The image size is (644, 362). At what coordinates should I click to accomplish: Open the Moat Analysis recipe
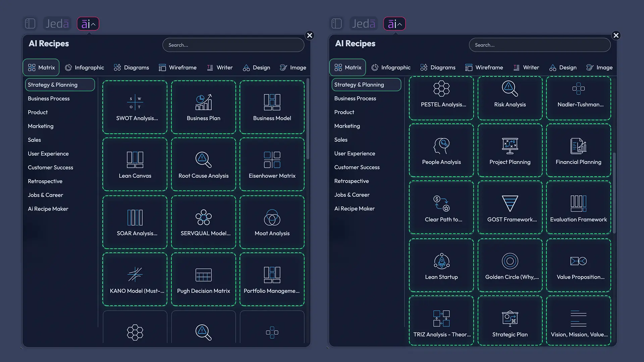coord(272,222)
